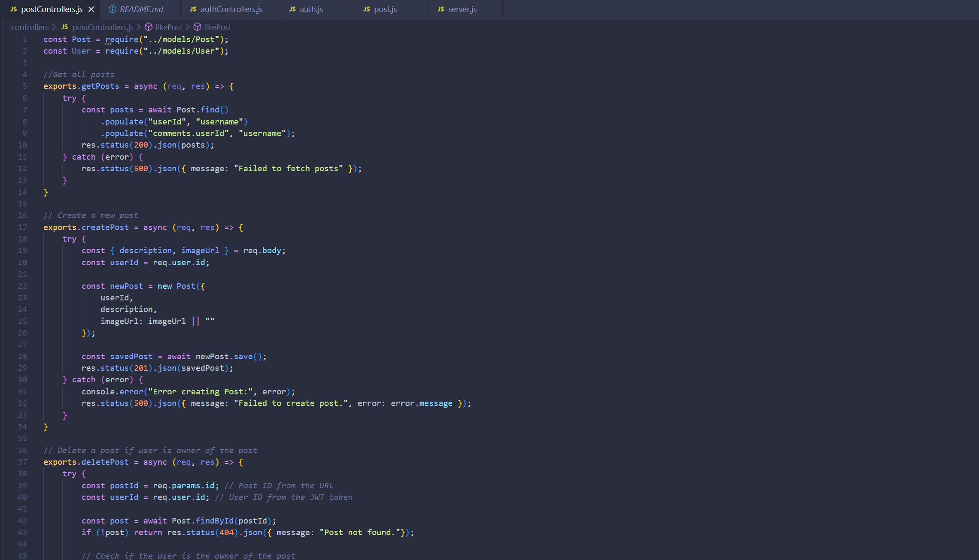
Task: Click the info icon on README.md tab
Action: (x=112, y=9)
